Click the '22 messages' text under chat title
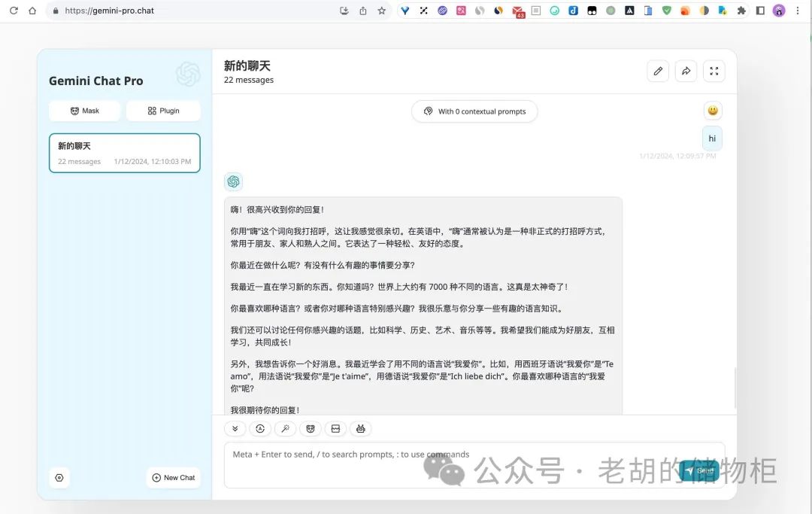 249,80
